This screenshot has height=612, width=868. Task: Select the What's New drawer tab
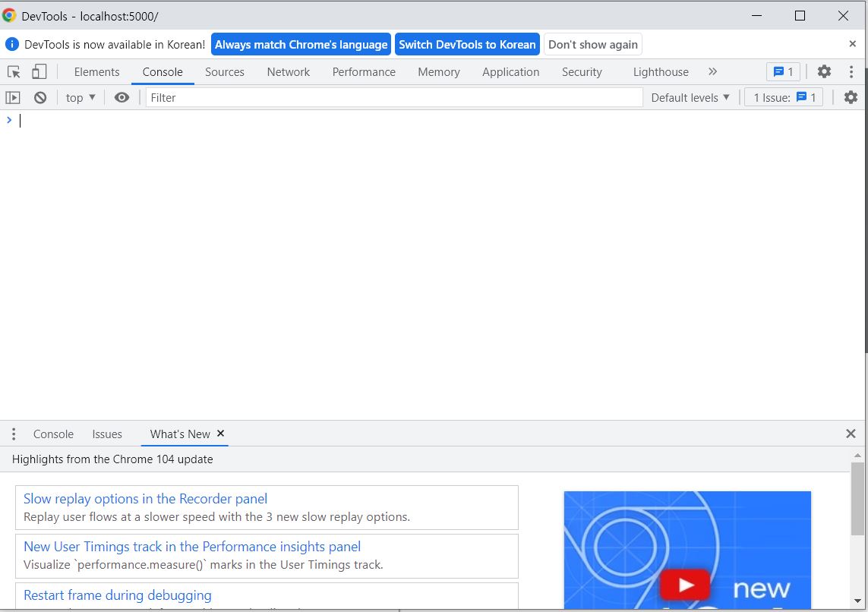tap(180, 434)
